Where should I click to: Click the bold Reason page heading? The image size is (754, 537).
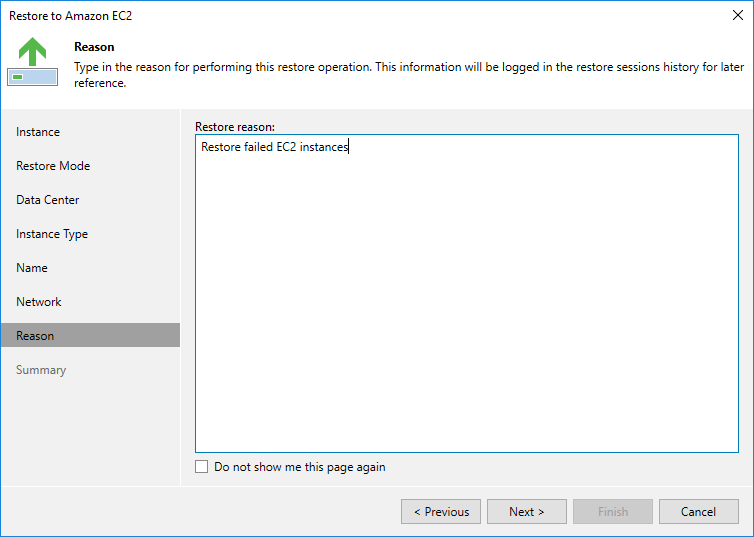point(94,47)
